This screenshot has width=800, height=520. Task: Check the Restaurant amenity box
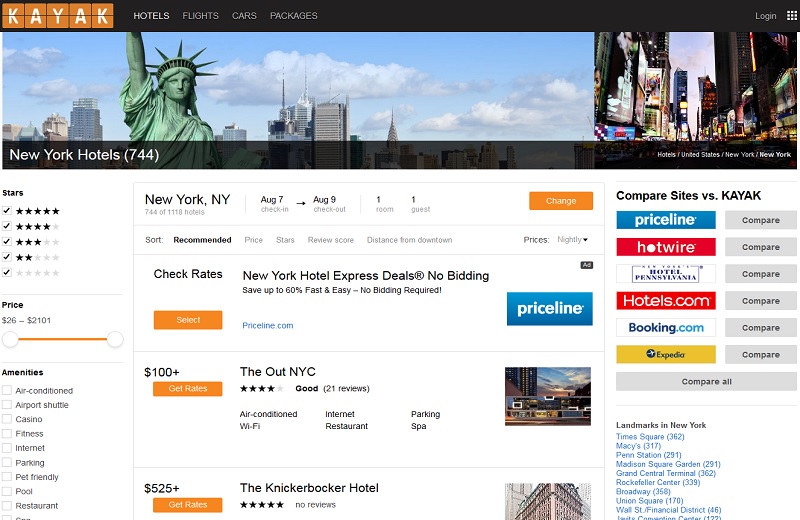(7, 506)
